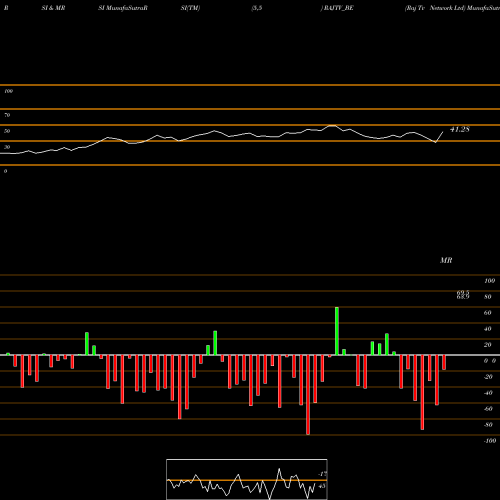Click the -40 label on MR axis
Image resolution: width=500 pixels, height=500 pixels.
click(488, 393)
